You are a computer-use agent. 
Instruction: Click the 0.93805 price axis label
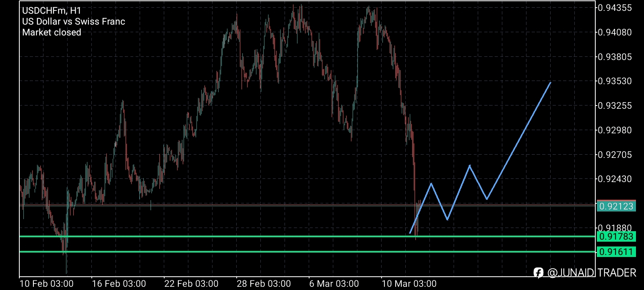(615, 57)
